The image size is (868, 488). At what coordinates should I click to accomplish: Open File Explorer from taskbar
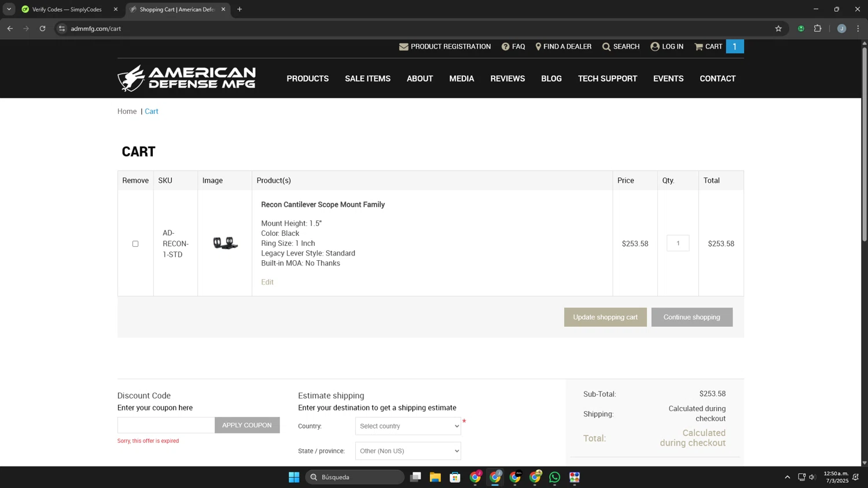pyautogui.click(x=435, y=477)
